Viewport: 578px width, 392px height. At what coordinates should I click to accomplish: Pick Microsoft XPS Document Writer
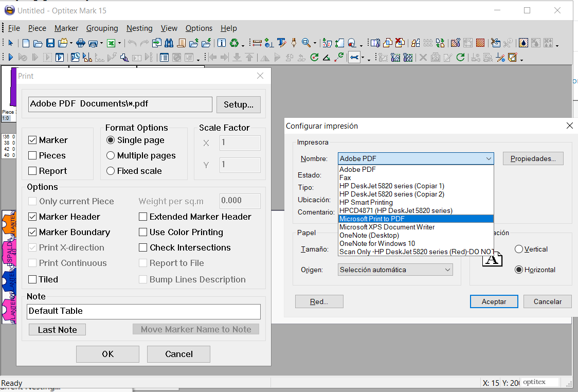[416, 227]
